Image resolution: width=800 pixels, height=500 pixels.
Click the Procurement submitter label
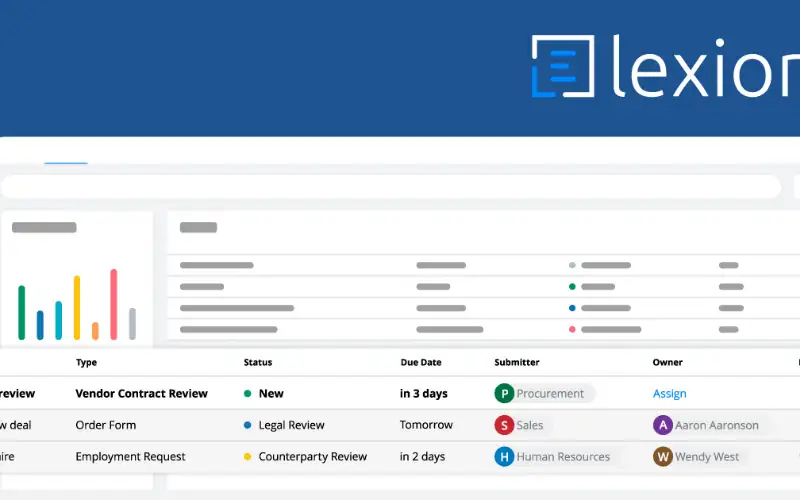(x=550, y=393)
